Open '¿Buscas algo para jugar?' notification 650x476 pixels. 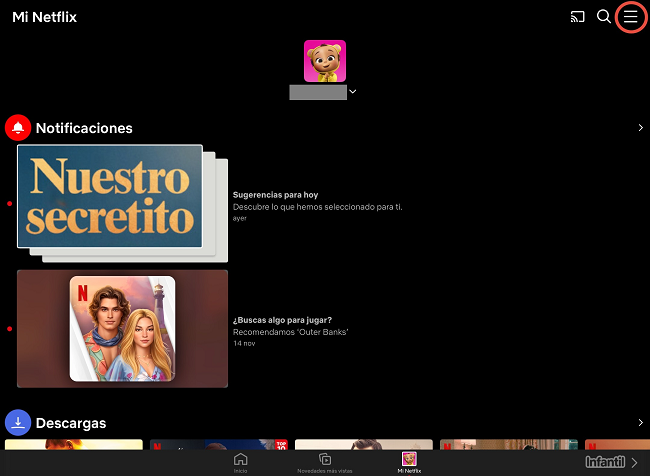pyautogui.click(x=282, y=320)
